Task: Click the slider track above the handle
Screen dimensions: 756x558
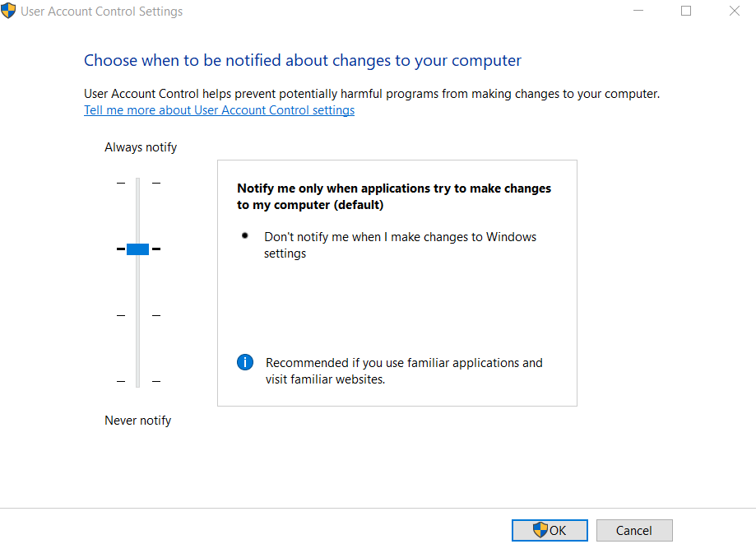Action: [137, 210]
